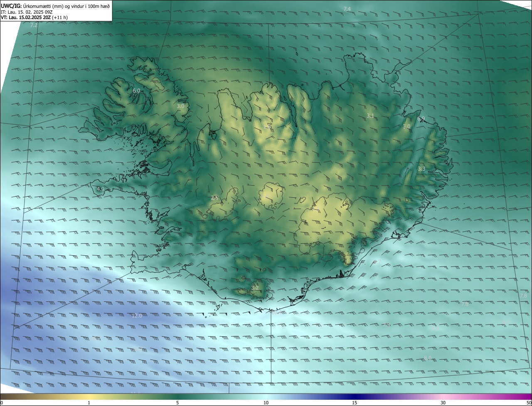Click the "50" tick on the color scale
Image resolution: width=532 pixels, height=406 pixels.
[x=529, y=403]
